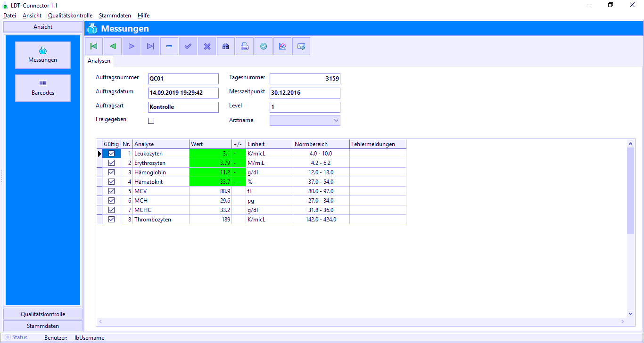The image size is (644, 343).
Task: Click into the Auftragsnummer field
Action: [x=183, y=79]
